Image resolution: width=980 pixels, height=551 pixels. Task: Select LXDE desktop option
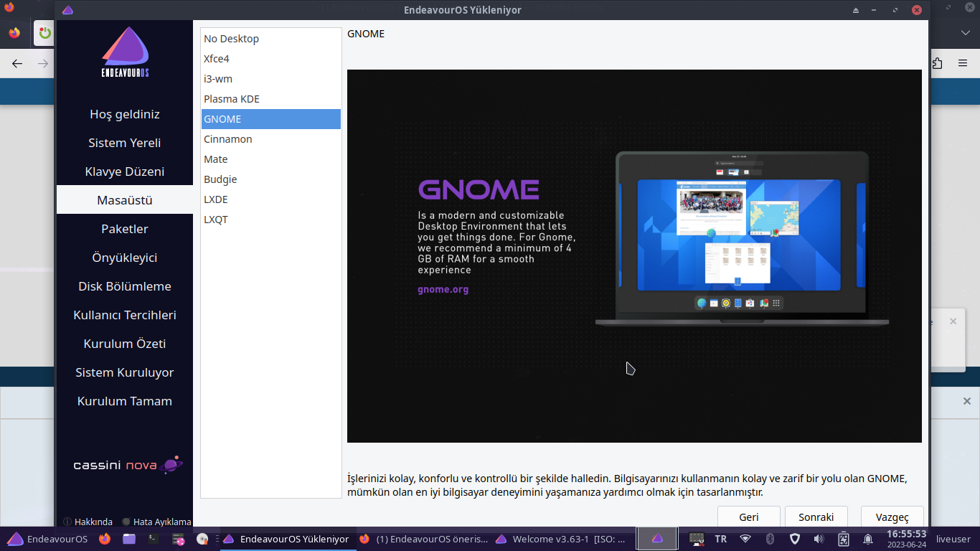click(x=271, y=199)
